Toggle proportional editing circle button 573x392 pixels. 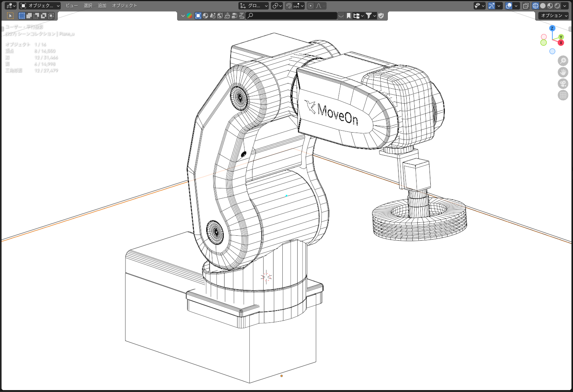pos(311,6)
